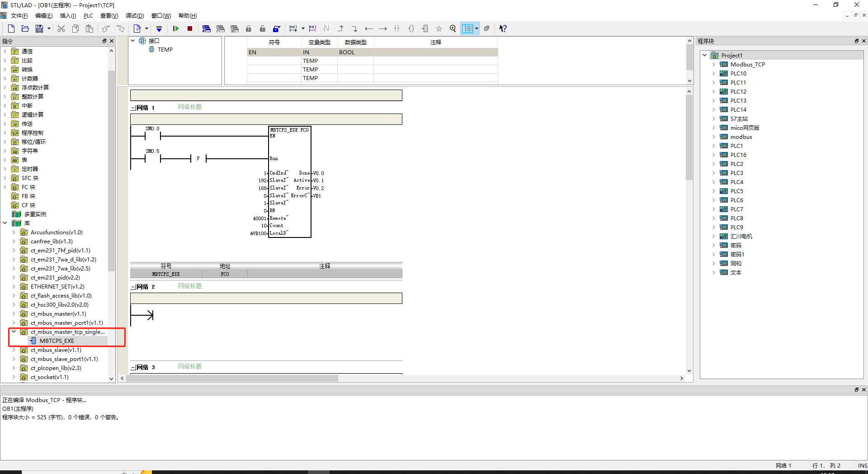Open the 编辑(E) menu
Viewport: 868px width, 474px height.
point(44,16)
